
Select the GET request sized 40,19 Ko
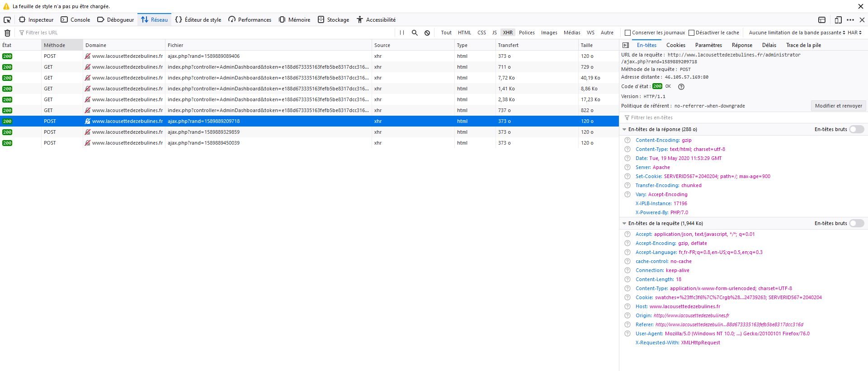309,78
